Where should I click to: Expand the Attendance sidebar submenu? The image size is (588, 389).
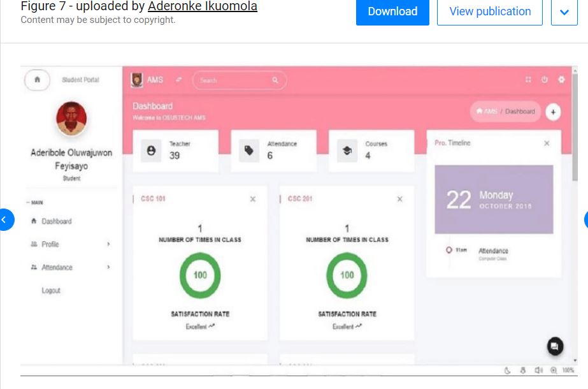coord(108,267)
